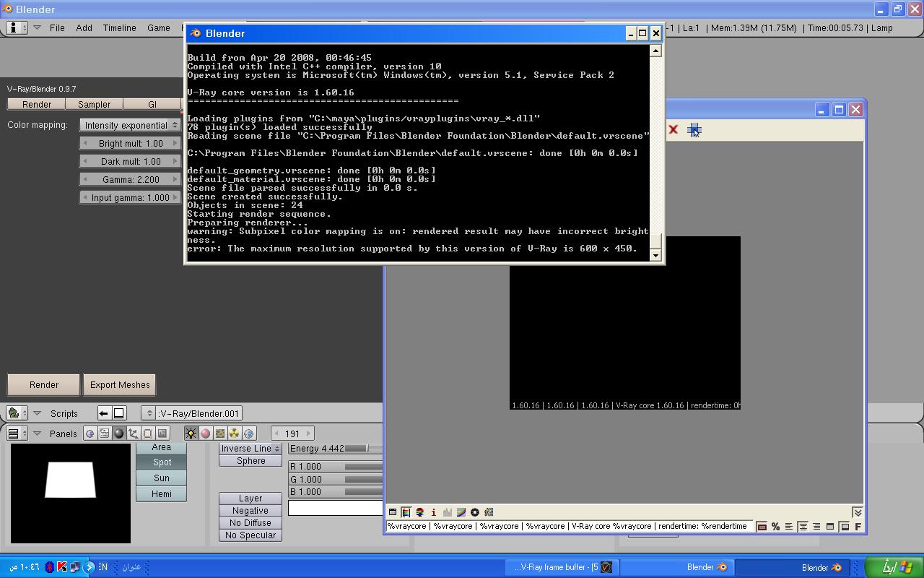Open the script browse selector beside V-Ray/Blender.001
924x578 pixels.
click(x=149, y=413)
